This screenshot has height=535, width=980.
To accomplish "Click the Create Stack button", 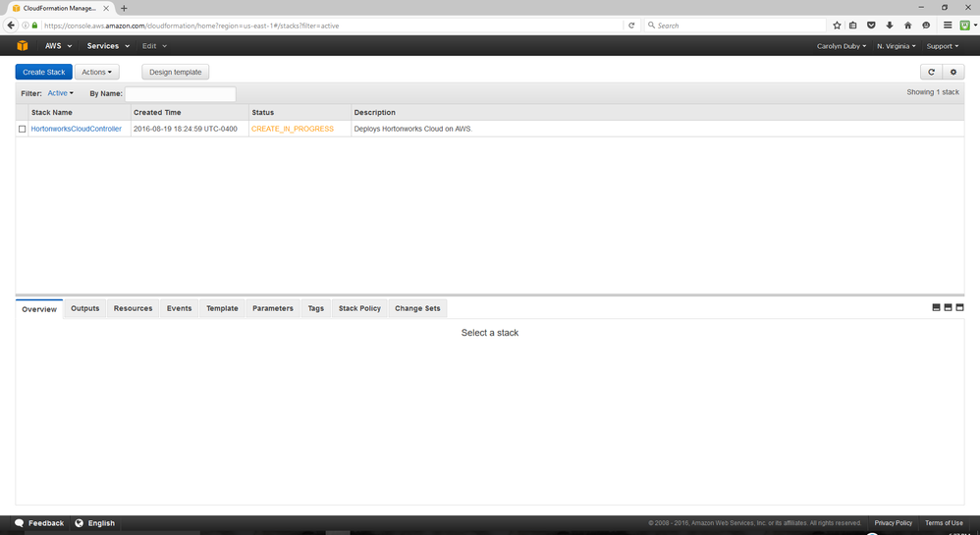I will pos(44,72).
